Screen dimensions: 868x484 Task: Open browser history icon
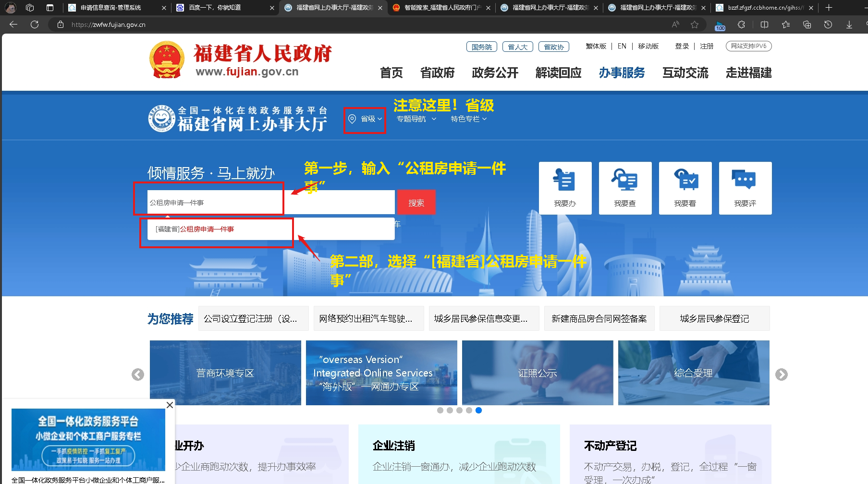[828, 24]
